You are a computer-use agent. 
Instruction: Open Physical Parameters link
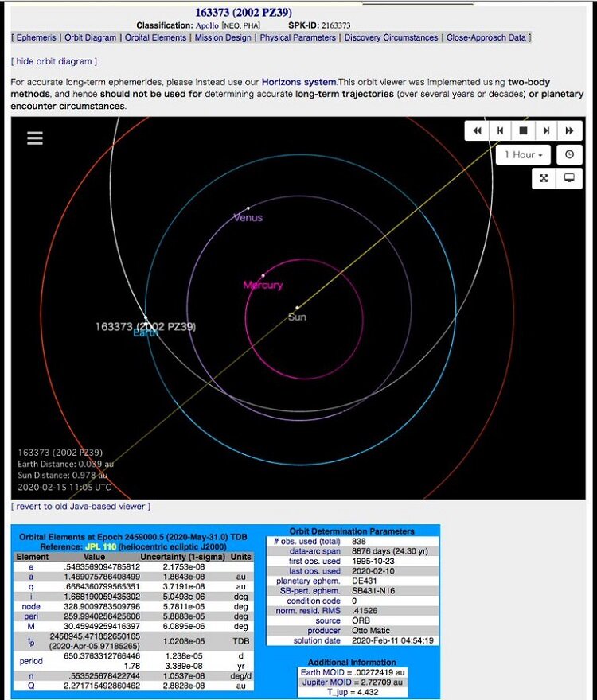298,37
